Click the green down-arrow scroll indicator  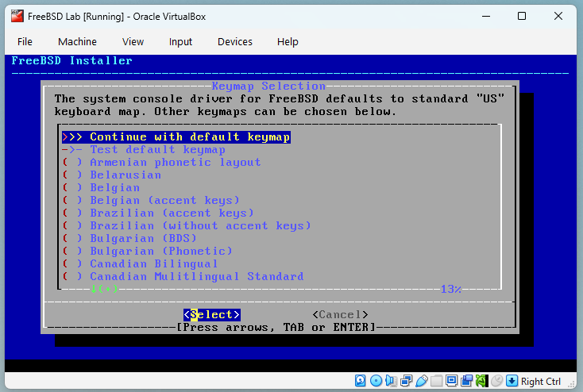pos(104,289)
